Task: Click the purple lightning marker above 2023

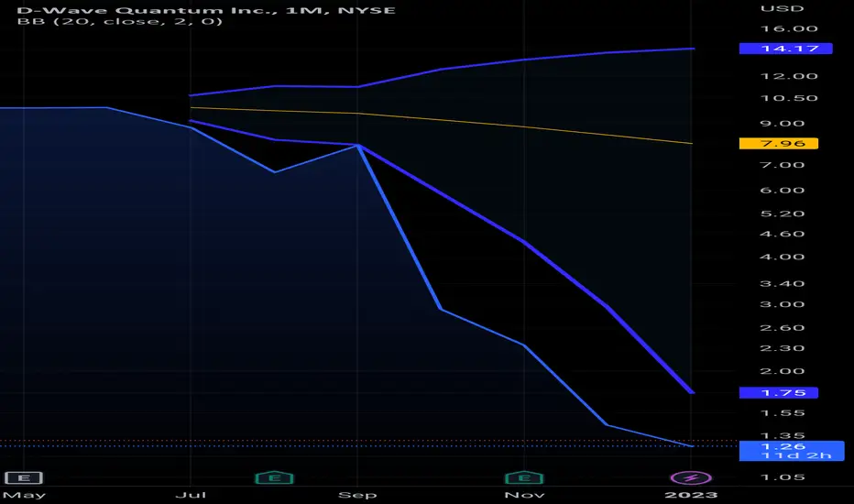Action: point(691,477)
